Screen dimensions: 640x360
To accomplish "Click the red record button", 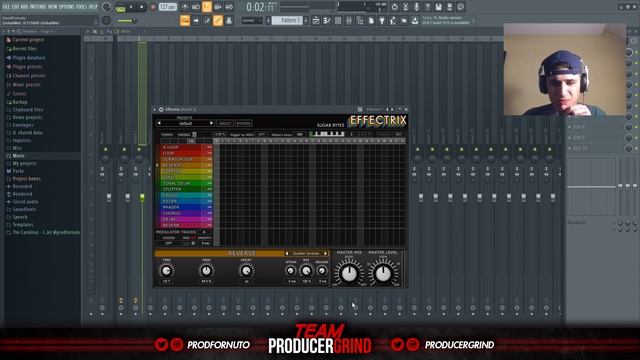I will pos(153,7).
